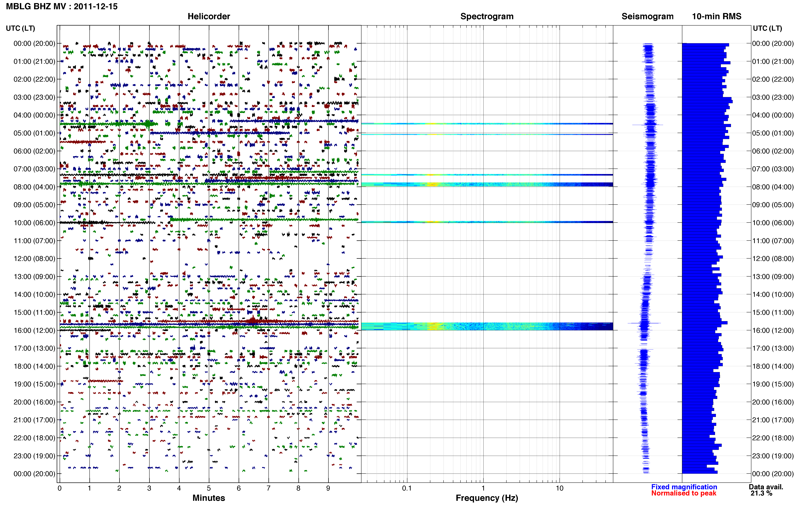Click the seismogram spike near 16:00

(x=644, y=323)
